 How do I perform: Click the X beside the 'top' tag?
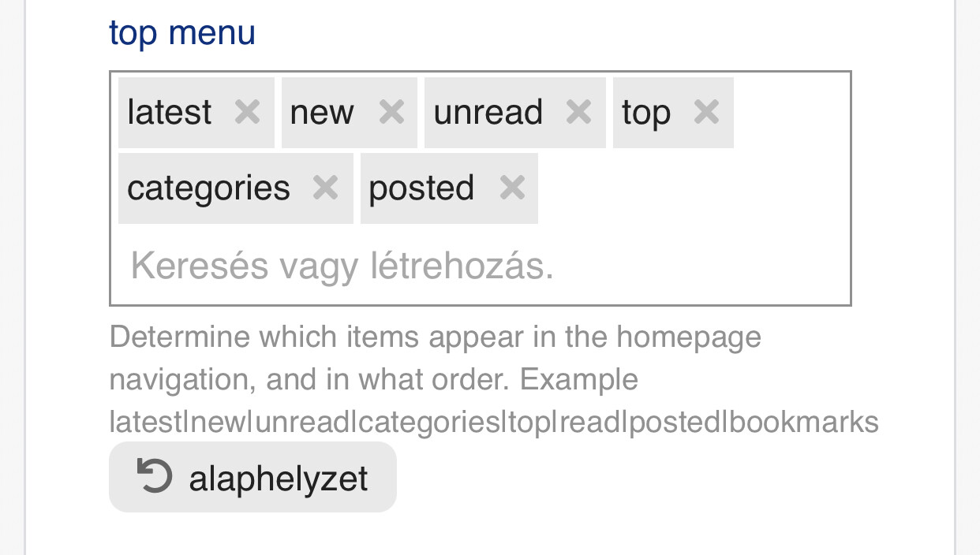coord(706,113)
